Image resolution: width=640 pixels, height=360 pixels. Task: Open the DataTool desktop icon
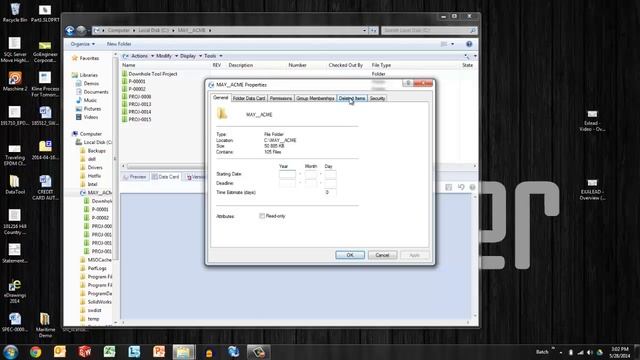coord(15,184)
